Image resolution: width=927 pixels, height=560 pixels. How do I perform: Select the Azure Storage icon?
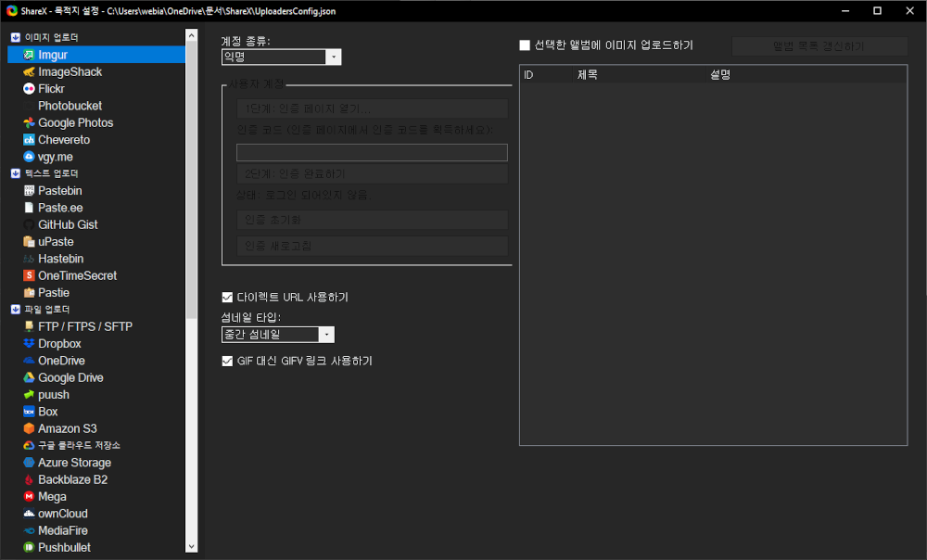click(29, 463)
